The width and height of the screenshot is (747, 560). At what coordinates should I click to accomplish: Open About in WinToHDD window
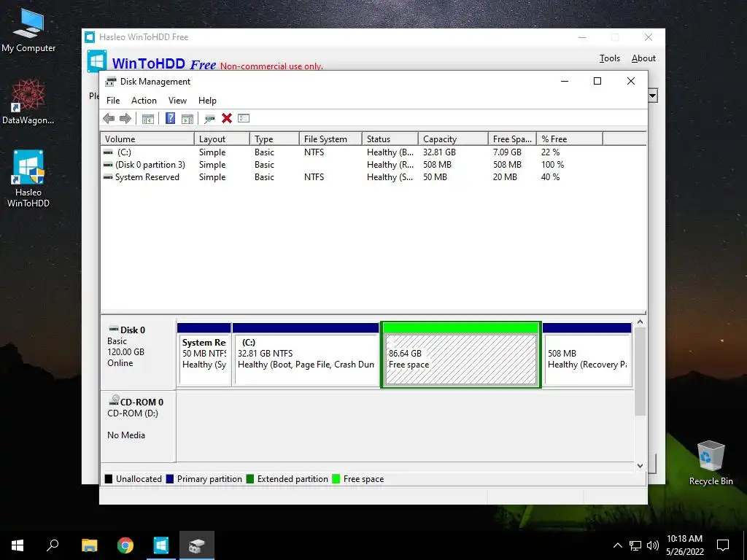(643, 58)
